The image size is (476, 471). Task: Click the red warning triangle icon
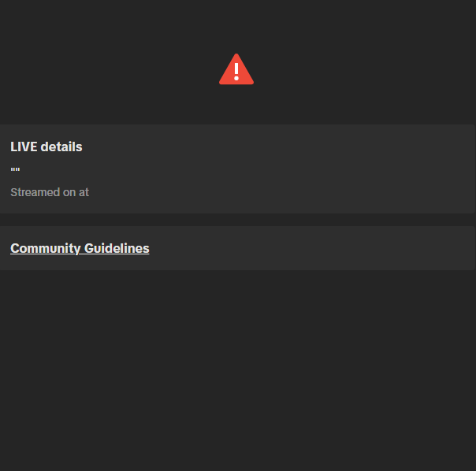point(236,69)
